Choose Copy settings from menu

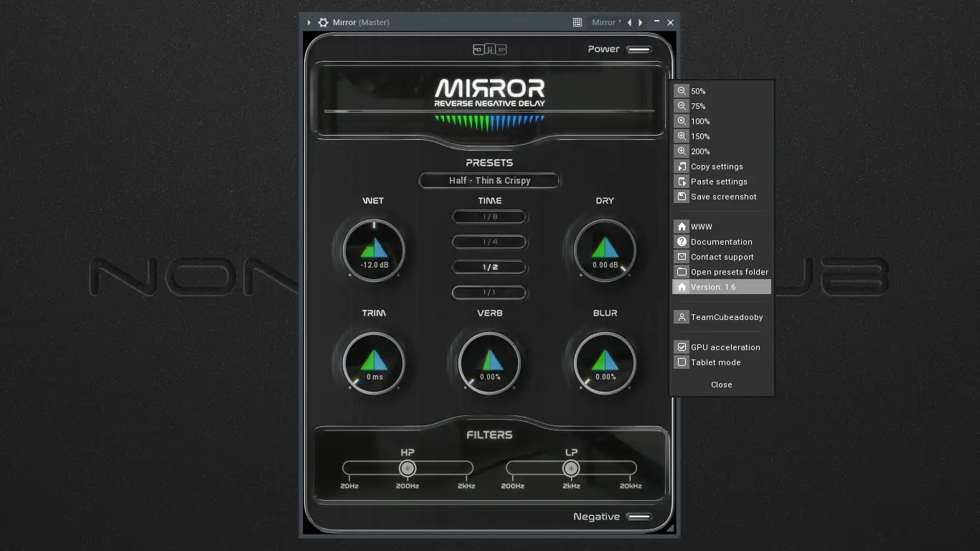[x=722, y=166]
